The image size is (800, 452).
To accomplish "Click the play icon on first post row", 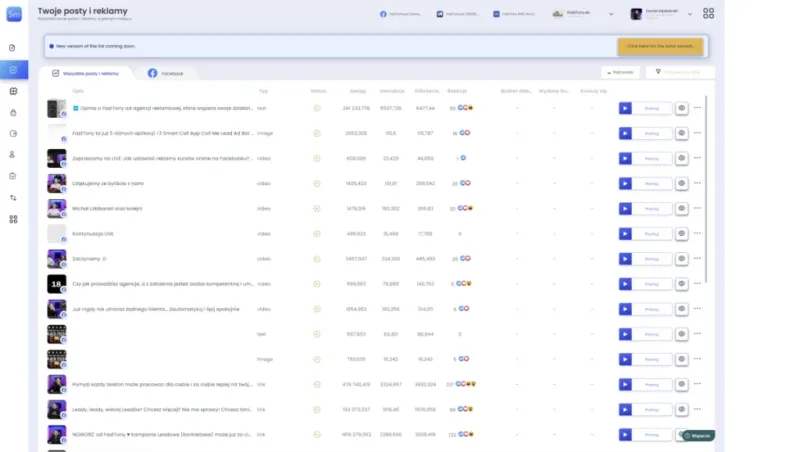I will point(625,107).
